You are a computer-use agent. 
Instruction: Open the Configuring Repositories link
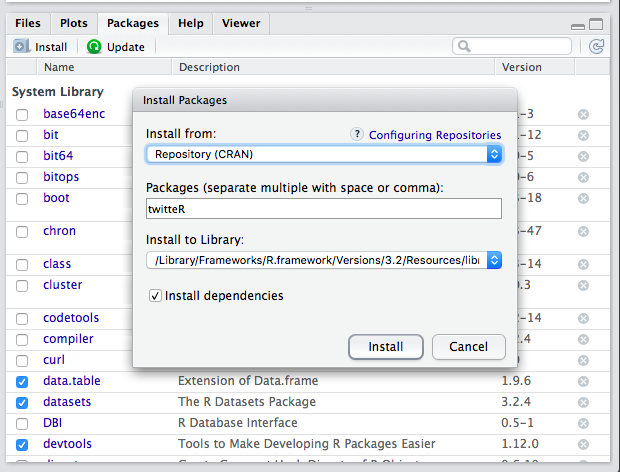(435, 135)
